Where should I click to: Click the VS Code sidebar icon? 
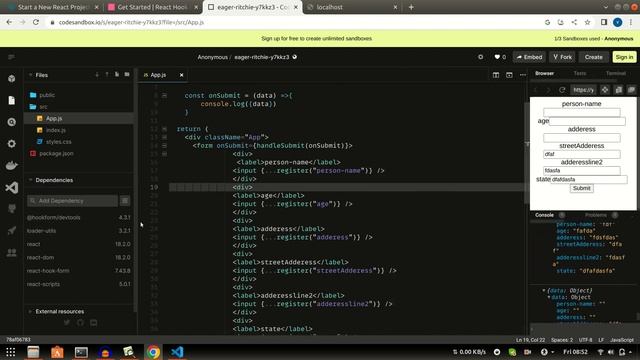11,187
